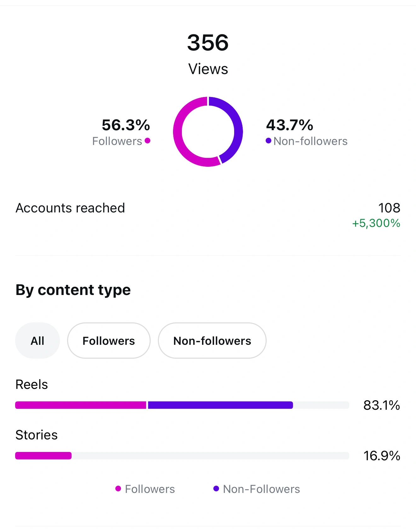This screenshot has width=416, height=532.
Task: Click the green +5,300% change indicator
Action: [x=376, y=223]
